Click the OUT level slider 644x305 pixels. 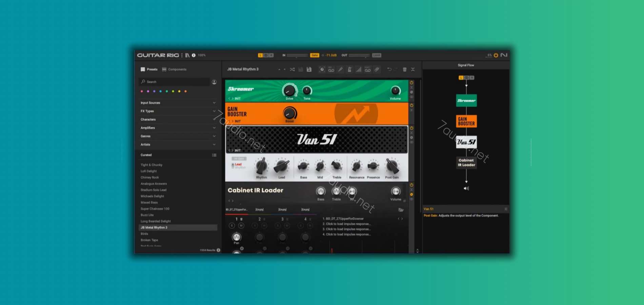(x=359, y=55)
